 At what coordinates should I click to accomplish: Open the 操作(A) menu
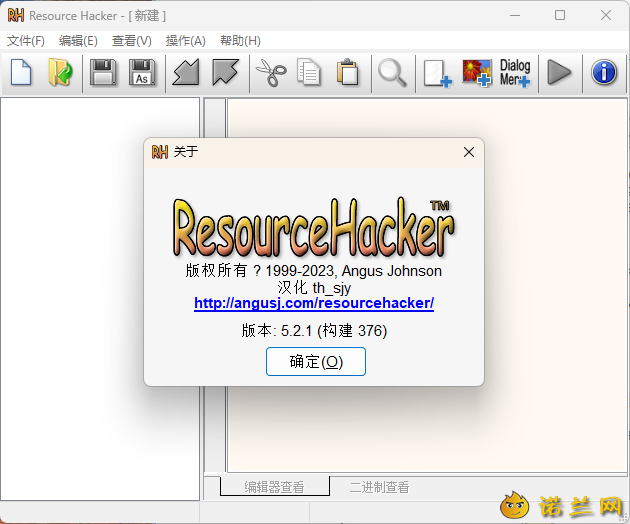point(186,41)
